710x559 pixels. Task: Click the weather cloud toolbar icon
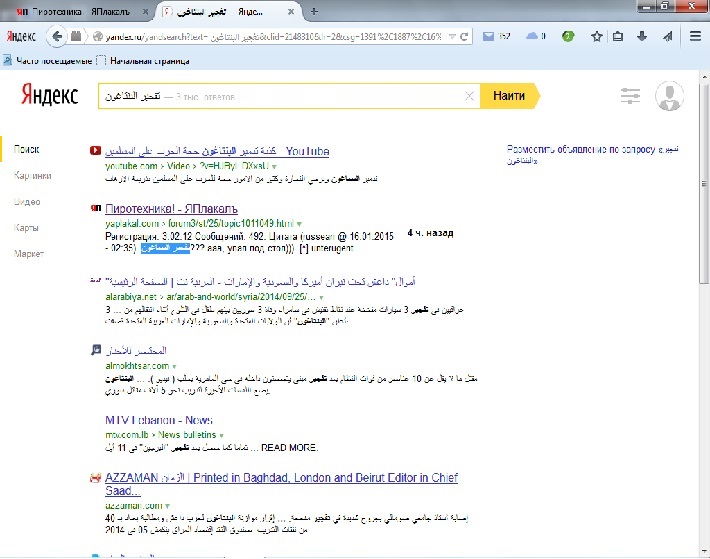[x=532, y=36]
